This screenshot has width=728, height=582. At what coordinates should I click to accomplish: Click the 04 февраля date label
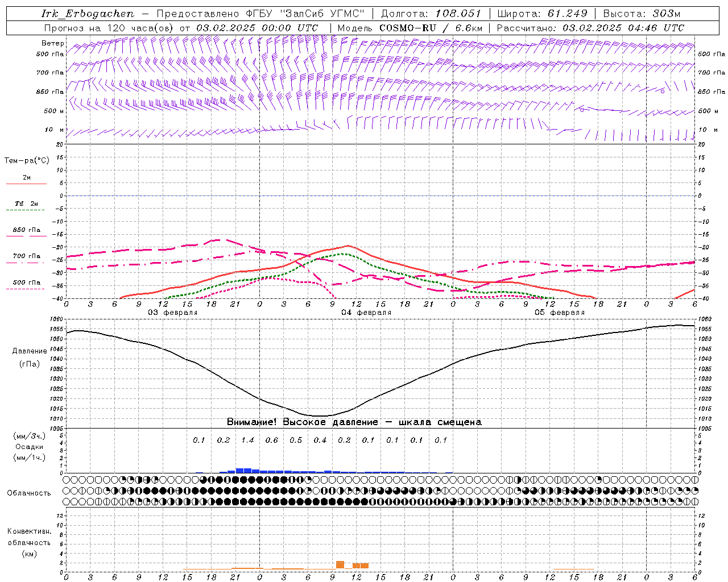point(366,313)
